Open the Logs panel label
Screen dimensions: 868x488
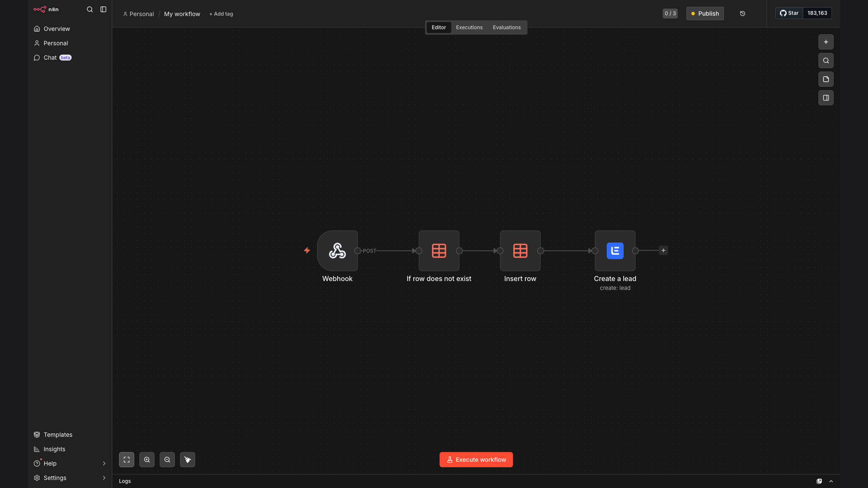click(125, 481)
